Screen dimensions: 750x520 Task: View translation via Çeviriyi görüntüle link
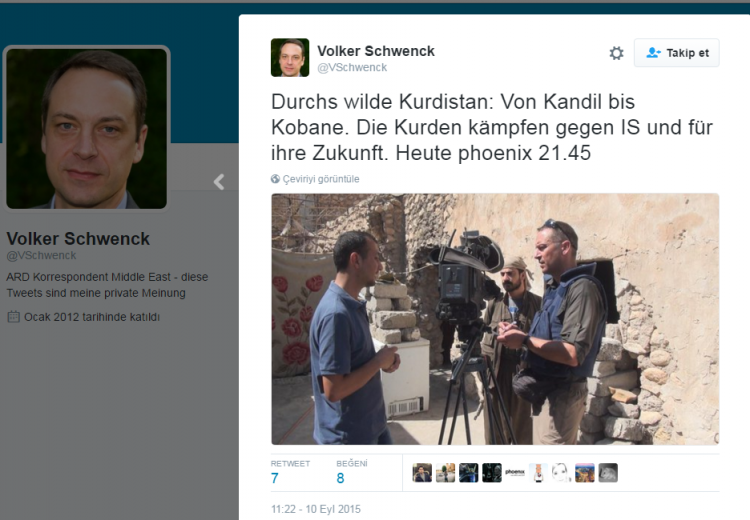[x=320, y=179]
